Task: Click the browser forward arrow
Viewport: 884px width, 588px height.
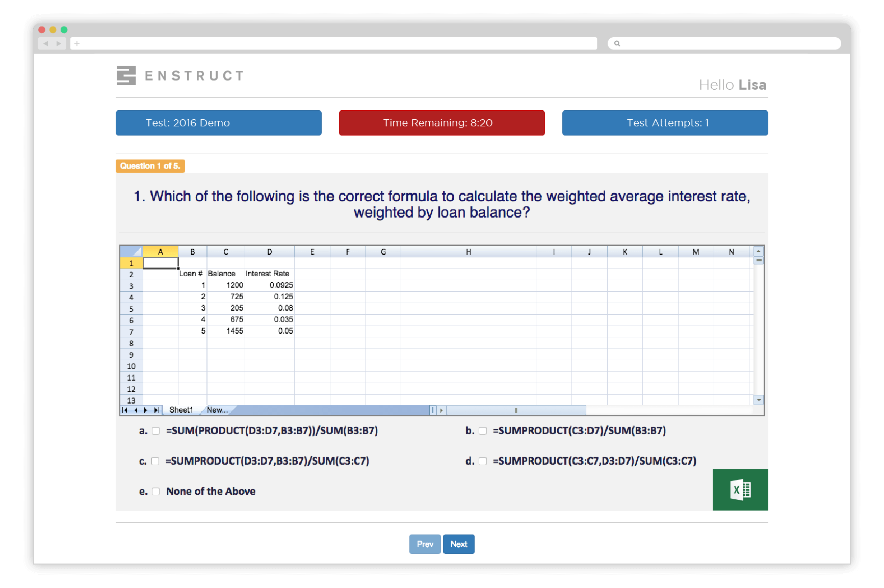Action: click(x=59, y=43)
